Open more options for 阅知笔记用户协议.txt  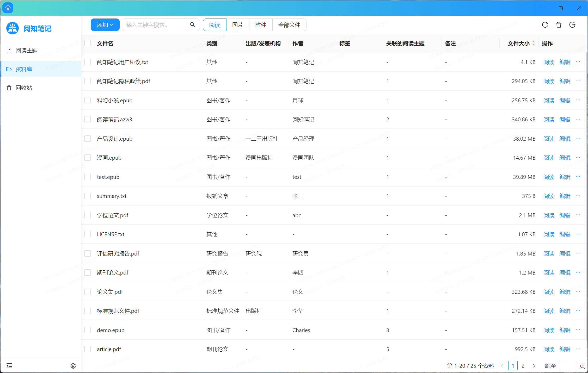point(578,62)
